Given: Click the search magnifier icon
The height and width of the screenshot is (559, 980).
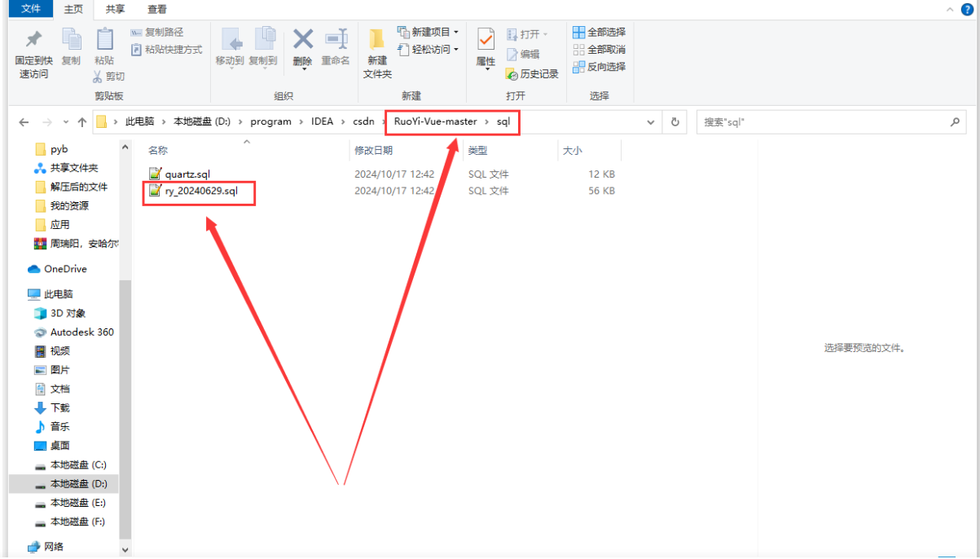Looking at the screenshot, I should coord(956,122).
